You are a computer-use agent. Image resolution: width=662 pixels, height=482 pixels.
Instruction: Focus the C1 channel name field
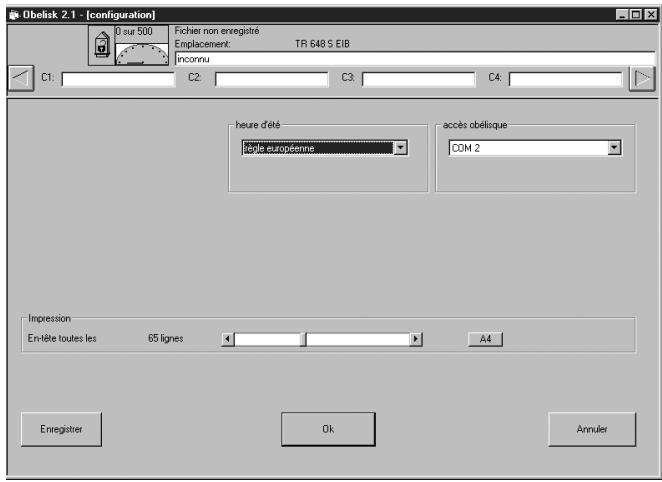point(118,79)
